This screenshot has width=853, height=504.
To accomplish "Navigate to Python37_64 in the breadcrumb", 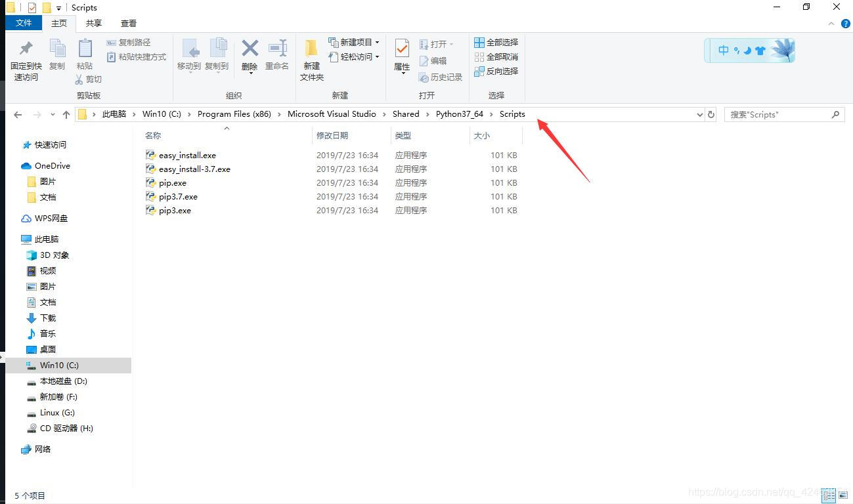I will click(460, 114).
